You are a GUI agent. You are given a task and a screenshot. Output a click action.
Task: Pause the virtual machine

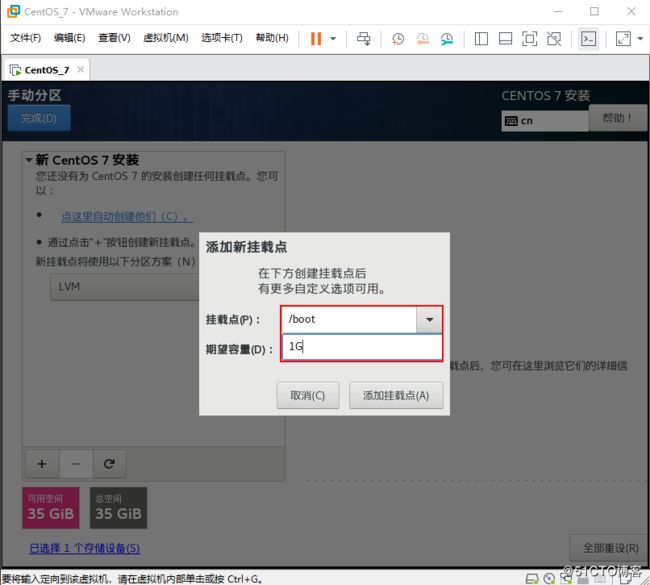click(316, 39)
